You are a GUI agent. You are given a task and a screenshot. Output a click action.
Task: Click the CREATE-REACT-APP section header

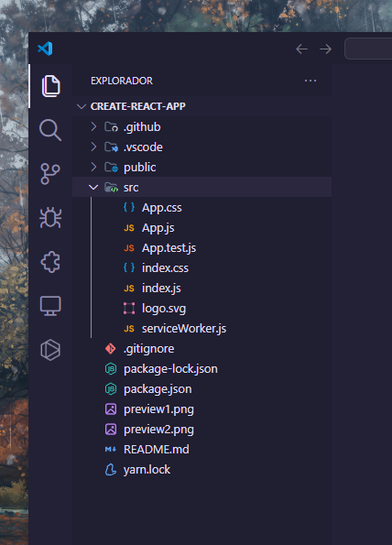201,106
